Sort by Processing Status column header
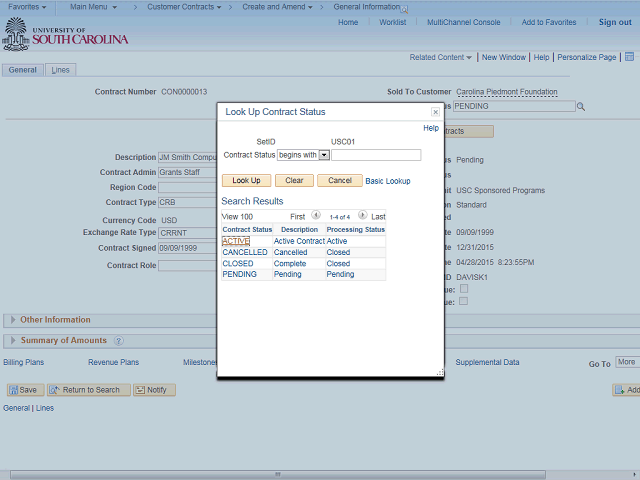 click(x=356, y=229)
